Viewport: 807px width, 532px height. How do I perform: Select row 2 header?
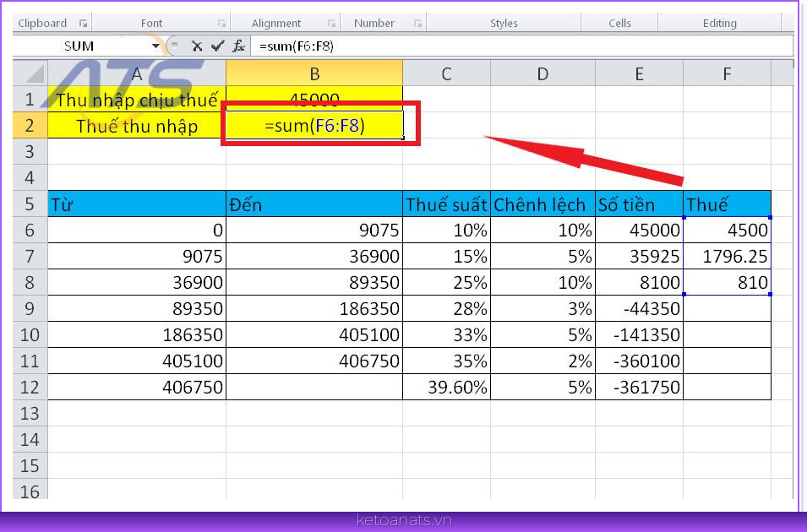(30, 125)
